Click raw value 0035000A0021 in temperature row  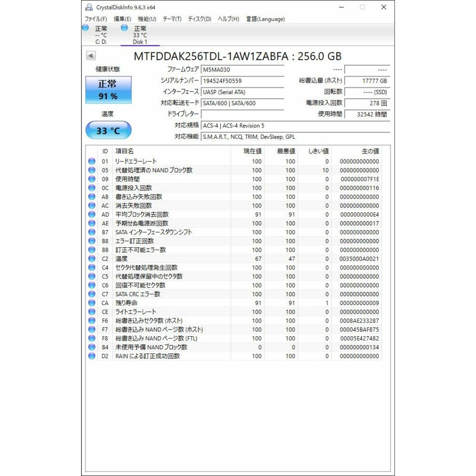pos(359,259)
